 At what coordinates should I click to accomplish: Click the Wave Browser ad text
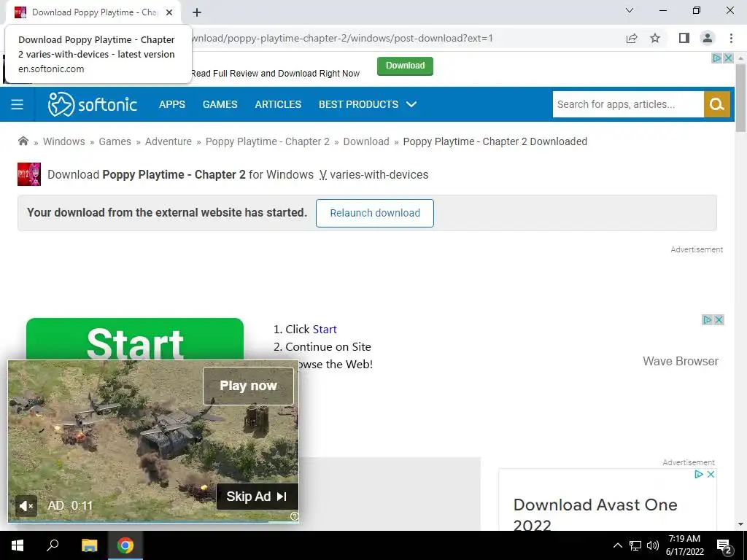coord(681,361)
